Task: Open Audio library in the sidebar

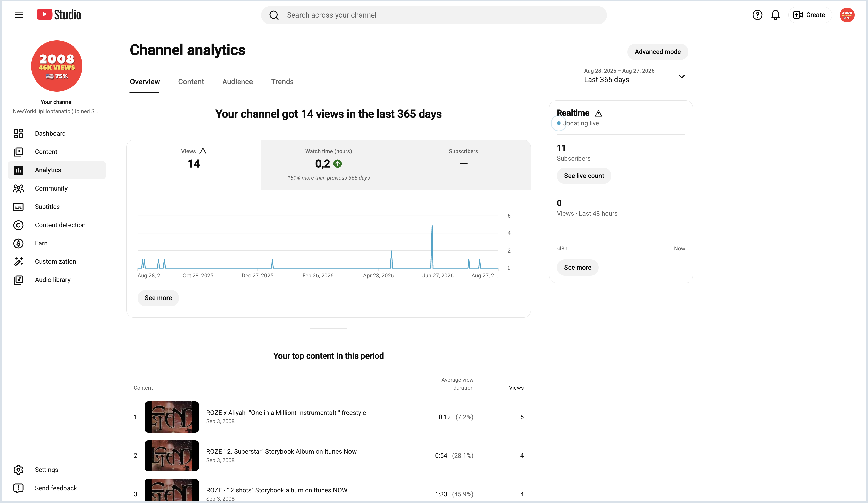Action: (57, 280)
